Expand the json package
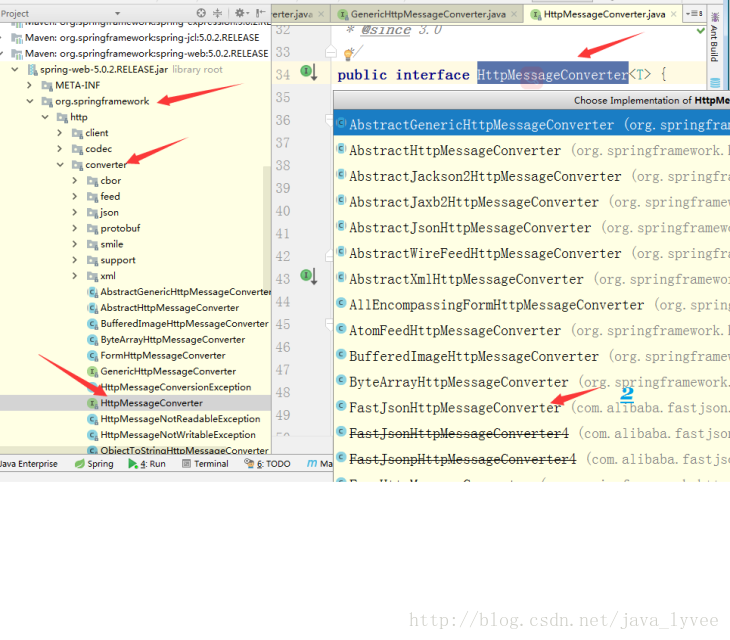Screen dimensions: 730x640 tap(74, 212)
